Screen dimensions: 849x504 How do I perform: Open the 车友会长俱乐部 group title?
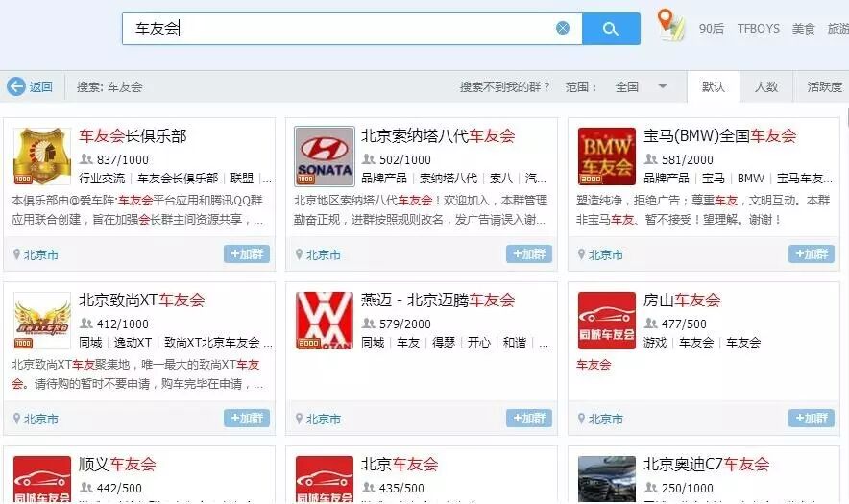point(133,136)
